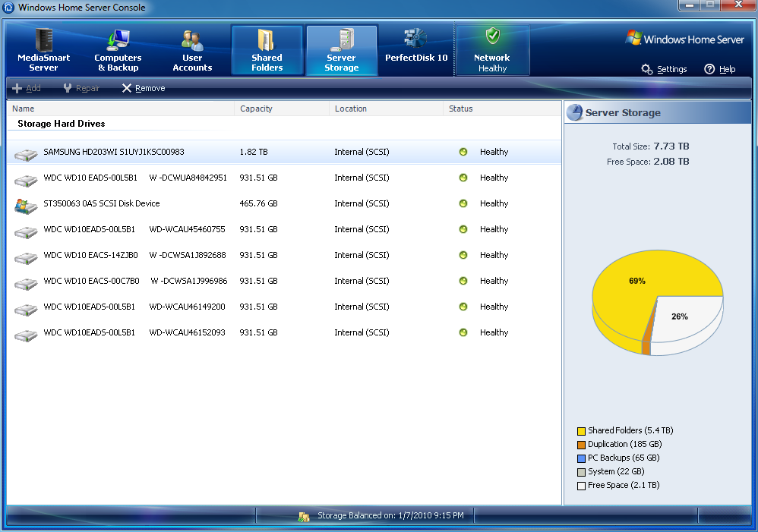Click the console title bar home icon

8,8
